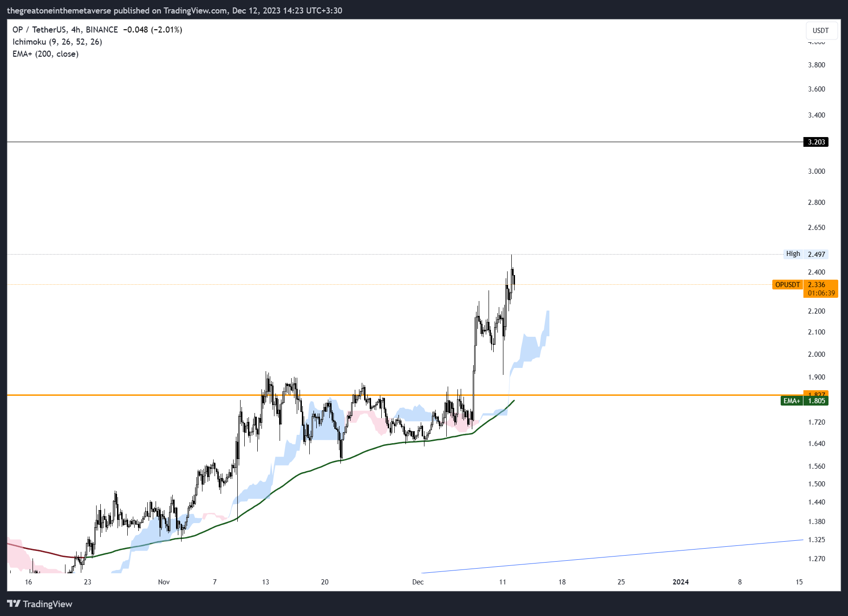Image resolution: width=848 pixels, height=616 pixels.
Task: Click the 2.000 price axis label
Action: click(x=816, y=354)
